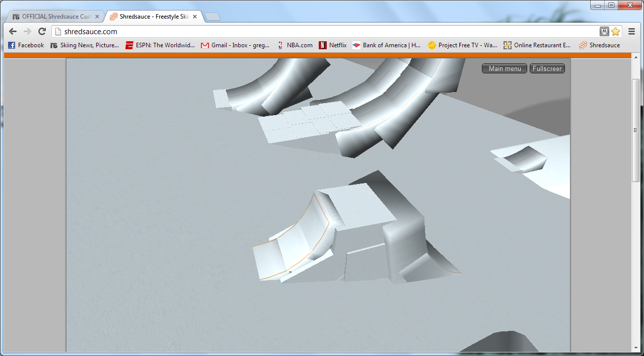Open the Facebook bookmark

pyautogui.click(x=26, y=45)
